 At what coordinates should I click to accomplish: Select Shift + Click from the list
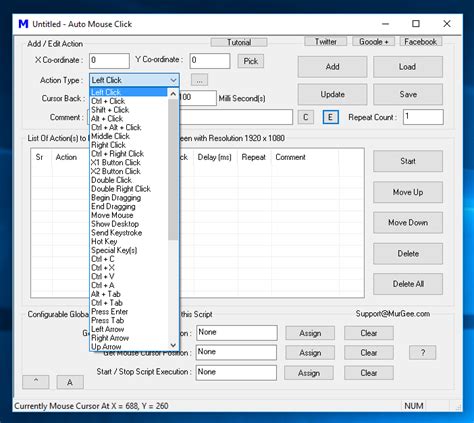129,110
